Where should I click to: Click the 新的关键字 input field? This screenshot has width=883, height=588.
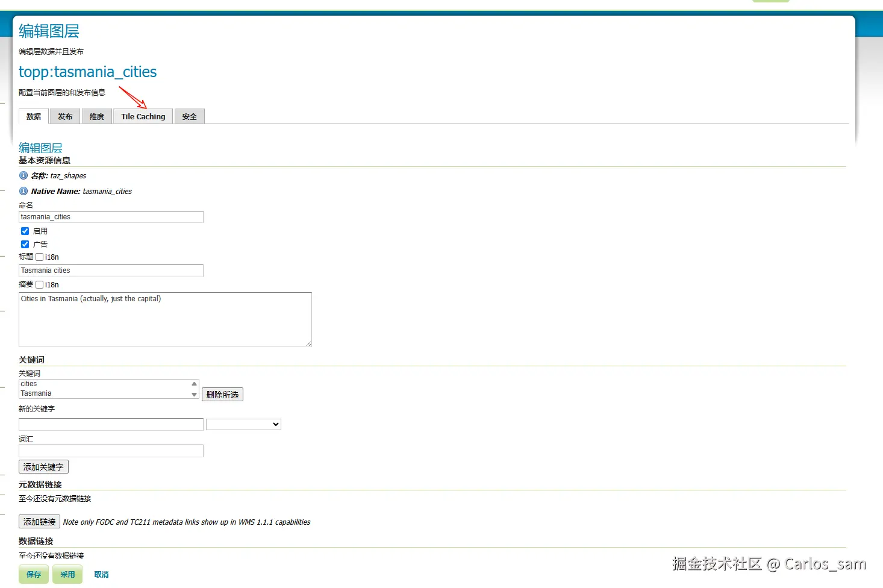[x=111, y=424]
